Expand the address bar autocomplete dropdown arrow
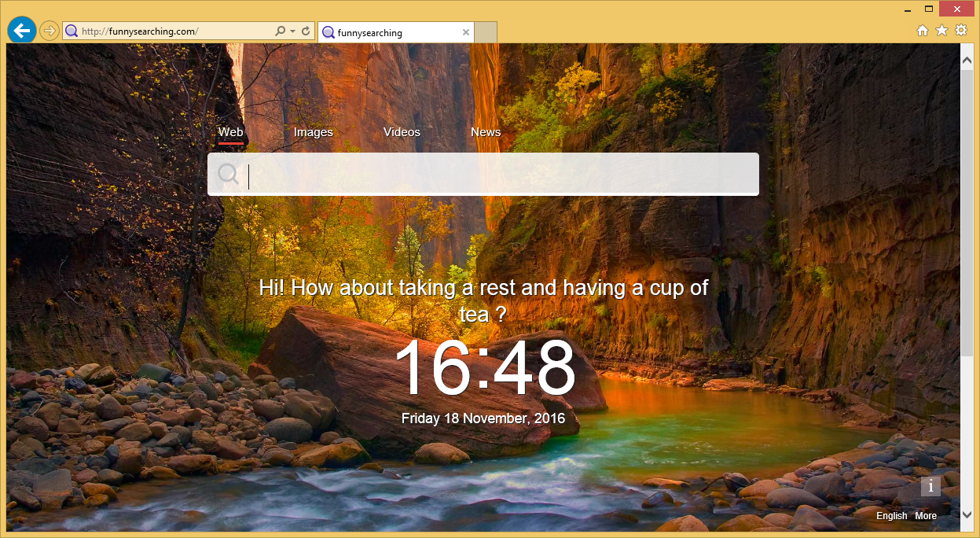Screen dimensions: 980x538 [x=293, y=31]
